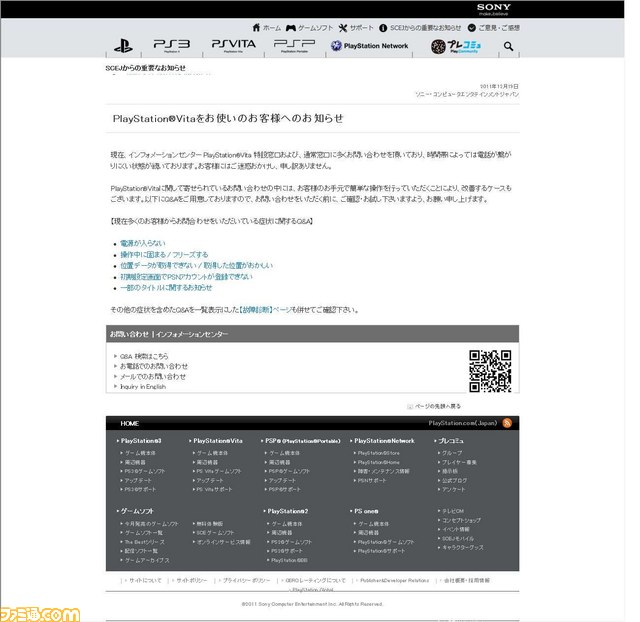This screenshot has height=622, width=640.
Task: Click the info icon SCEJからの重要なお知らせ
Action: click(383, 28)
